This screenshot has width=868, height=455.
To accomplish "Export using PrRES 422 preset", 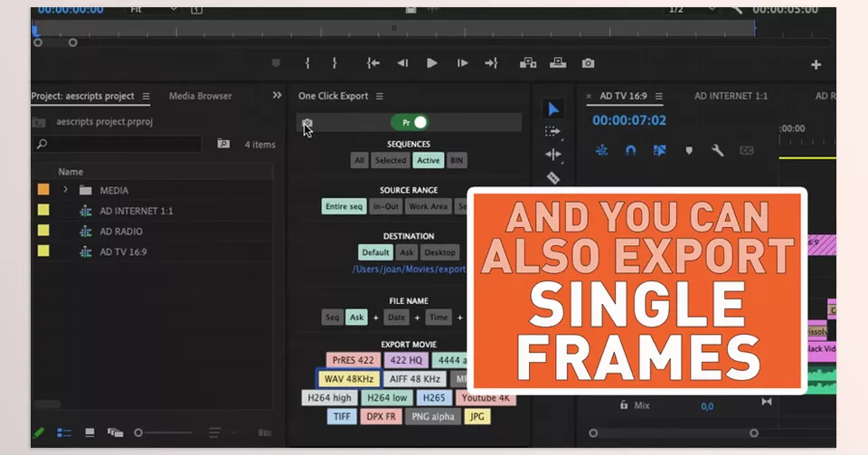I will [354, 360].
